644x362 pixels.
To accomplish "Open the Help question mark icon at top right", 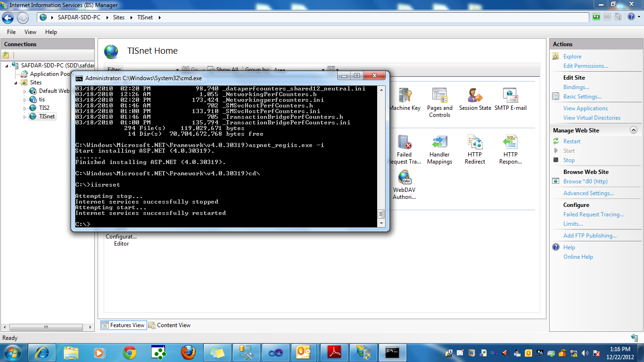I will point(631,17).
